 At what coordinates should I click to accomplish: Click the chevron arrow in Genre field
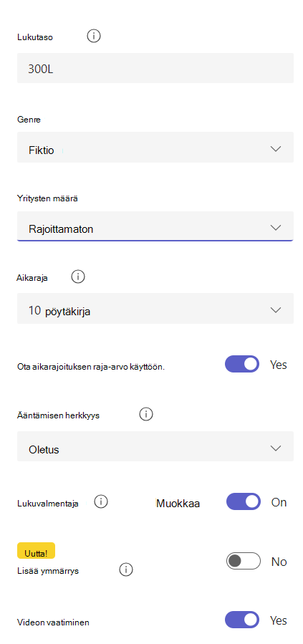(x=276, y=149)
